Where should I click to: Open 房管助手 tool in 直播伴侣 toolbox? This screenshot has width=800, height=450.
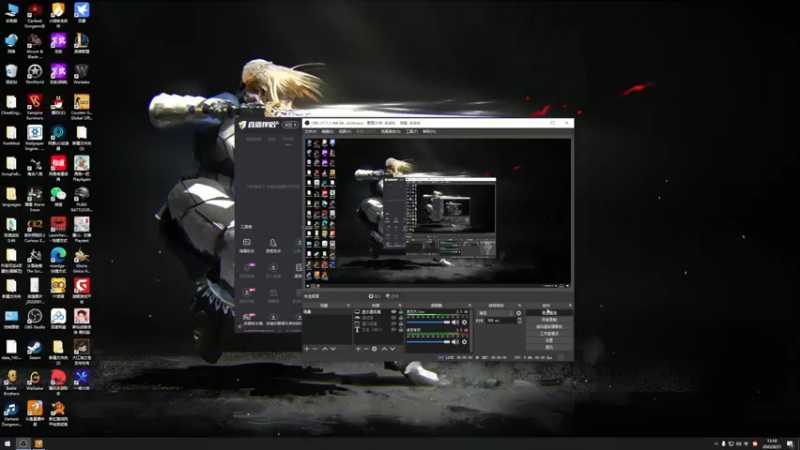coord(273,245)
